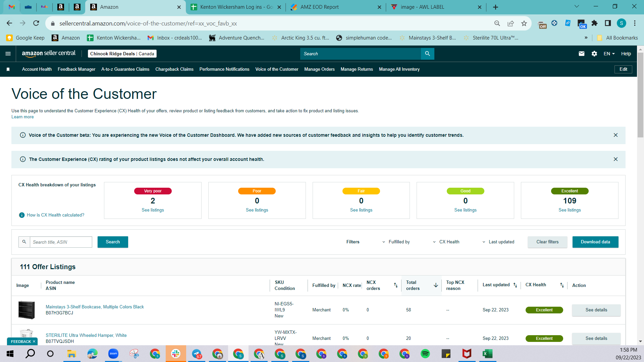Viewport: 644px width, 362px height.
Task: Click the Download data button
Action: pos(595,242)
